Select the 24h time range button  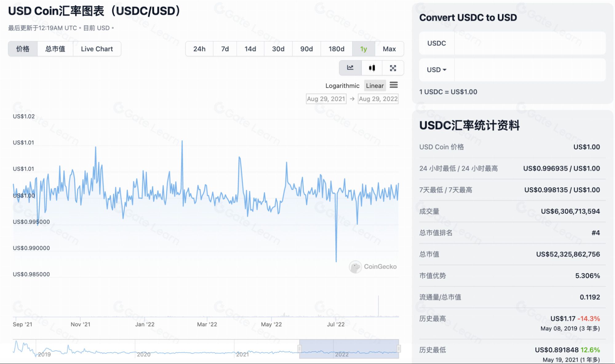[x=199, y=49]
